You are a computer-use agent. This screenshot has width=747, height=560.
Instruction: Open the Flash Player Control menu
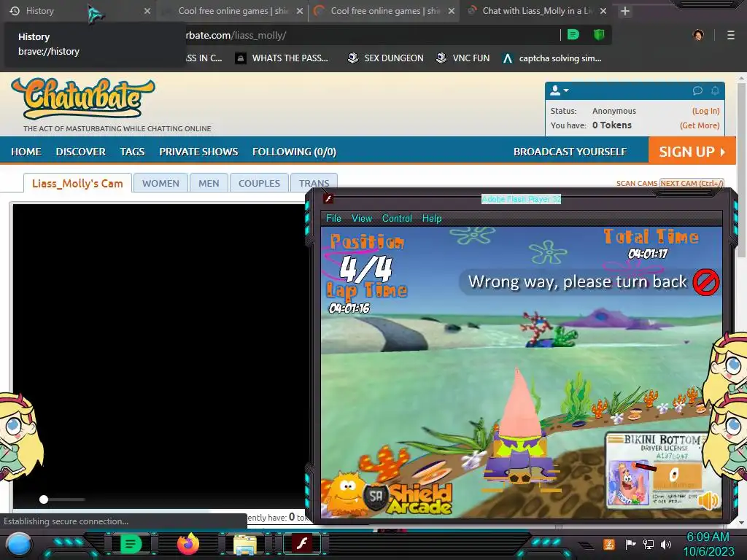pyautogui.click(x=397, y=218)
